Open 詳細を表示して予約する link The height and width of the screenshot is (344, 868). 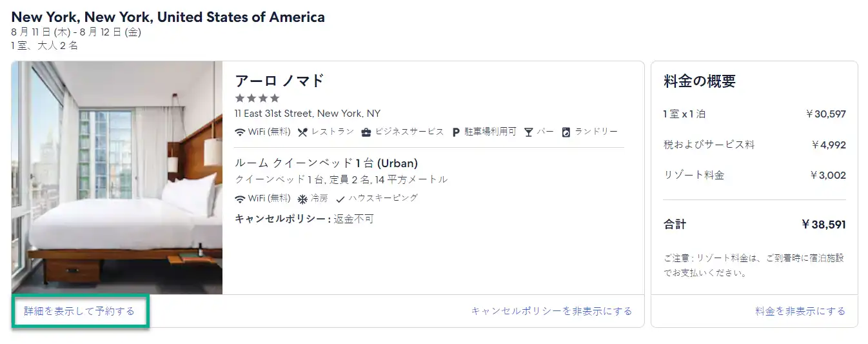(x=79, y=311)
